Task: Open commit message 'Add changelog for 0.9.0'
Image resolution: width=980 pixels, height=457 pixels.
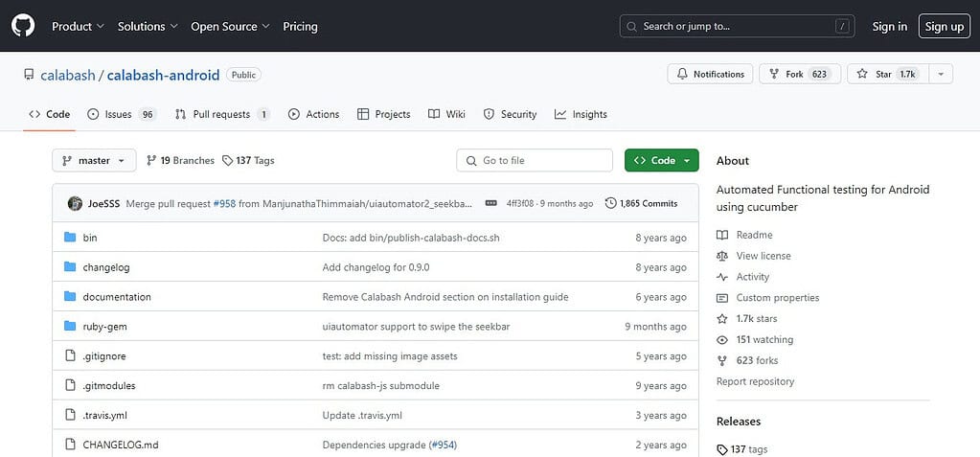Action: point(376,267)
